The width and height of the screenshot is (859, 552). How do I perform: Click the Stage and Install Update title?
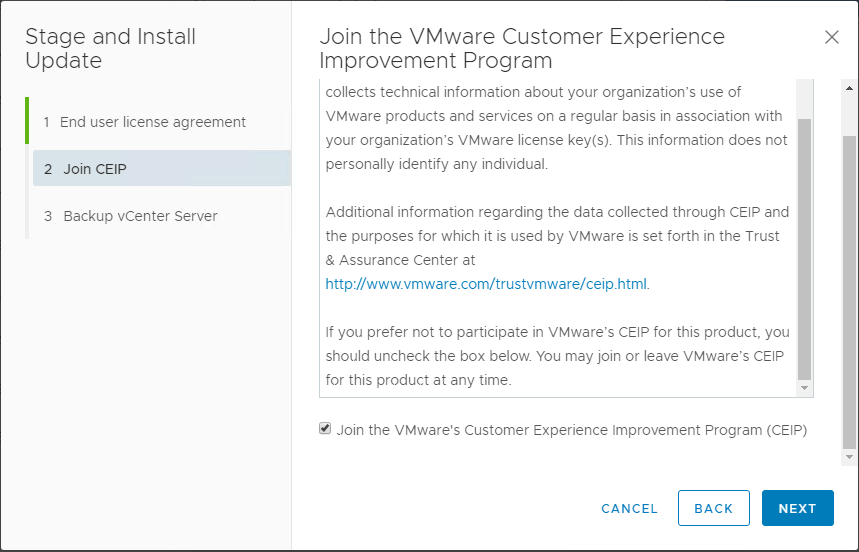(x=110, y=49)
